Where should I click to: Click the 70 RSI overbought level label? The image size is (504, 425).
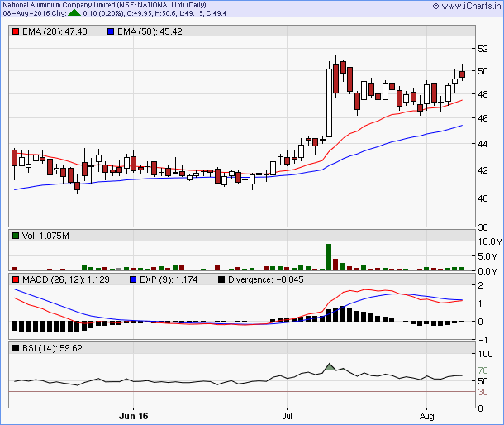click(483, 370)
